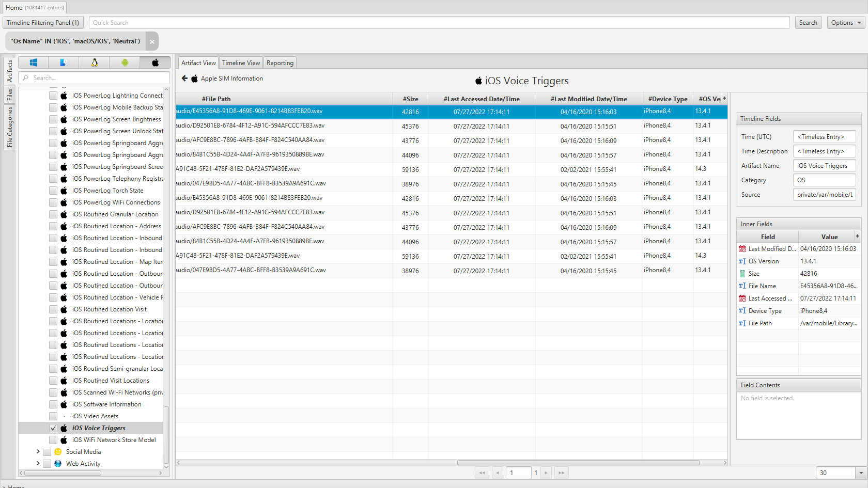
Task: Open the Reporting tab
Action: pyautogui.click(x=280, y=63)
